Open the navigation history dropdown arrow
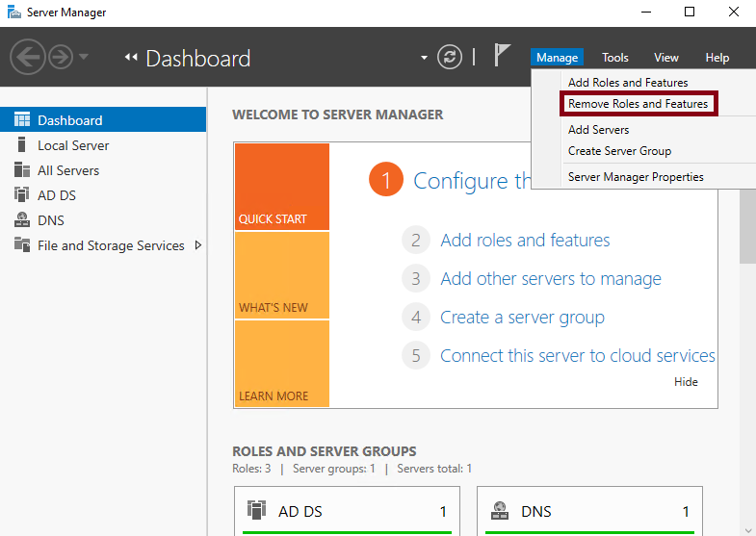Screen dimensions: 756x536 point(84,57)
